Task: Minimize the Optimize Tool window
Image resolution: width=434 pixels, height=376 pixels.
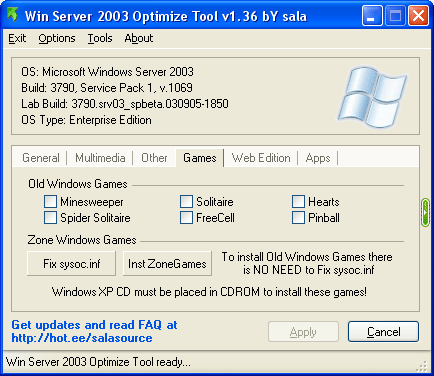Action: pos(372,15)
